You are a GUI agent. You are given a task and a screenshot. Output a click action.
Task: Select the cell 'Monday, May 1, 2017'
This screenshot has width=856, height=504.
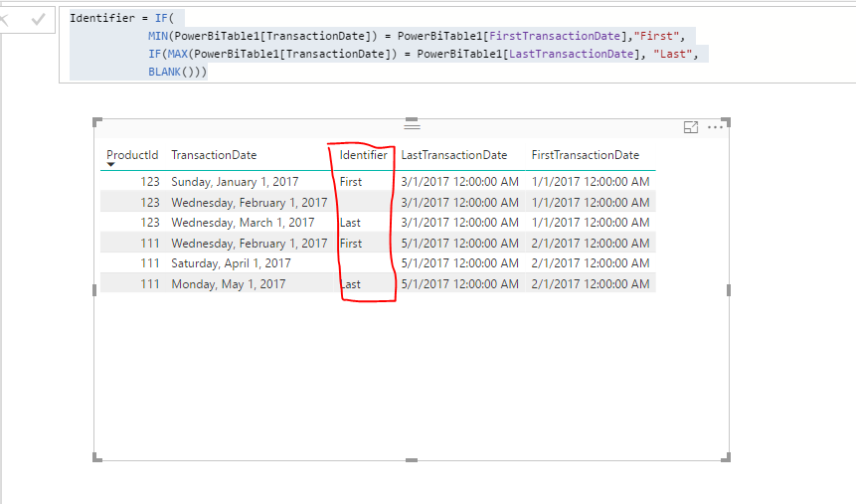click(x=229, y=284)
